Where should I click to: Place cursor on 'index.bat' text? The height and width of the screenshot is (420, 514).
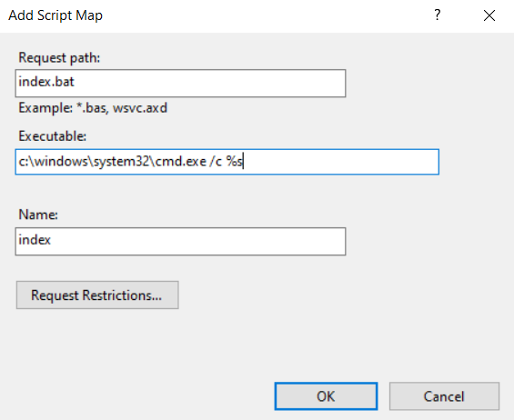(x=46, y=82)
